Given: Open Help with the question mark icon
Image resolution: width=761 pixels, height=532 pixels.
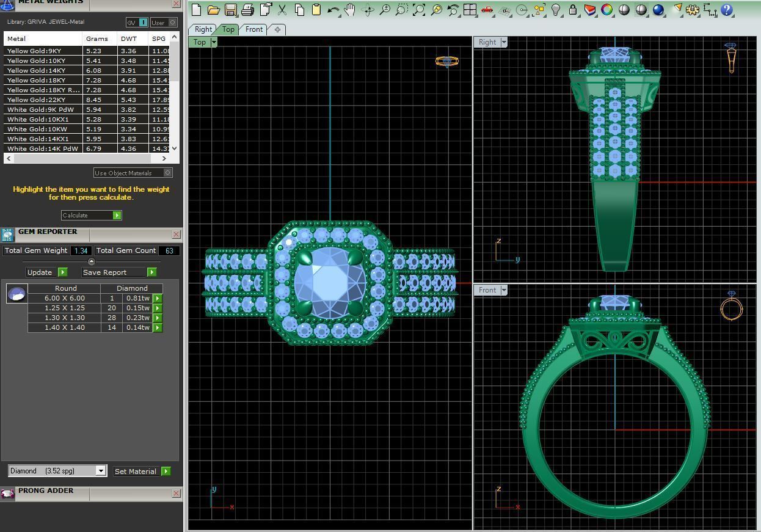Looking at the screenshot, I should [727, 10].
